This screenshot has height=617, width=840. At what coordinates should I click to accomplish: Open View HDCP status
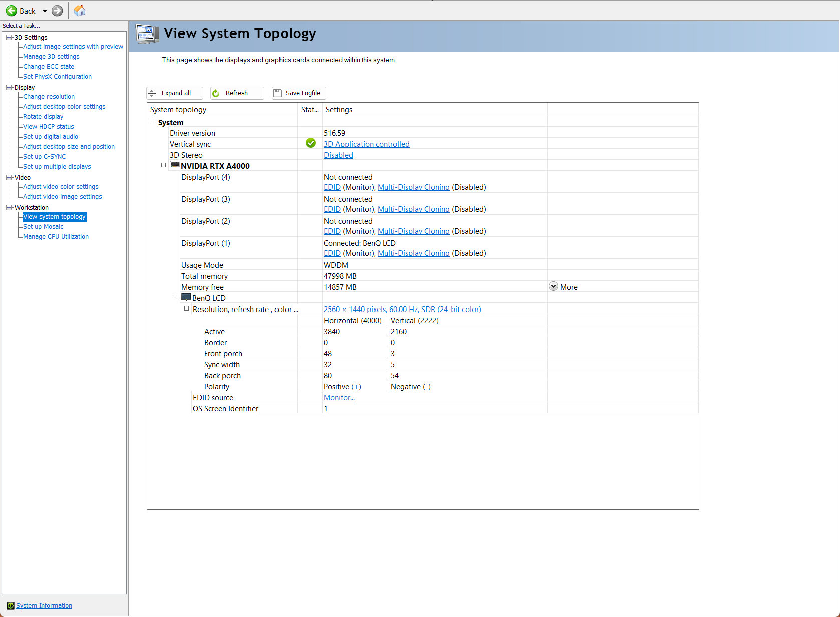pyautogui.click(x=49, y=127)
